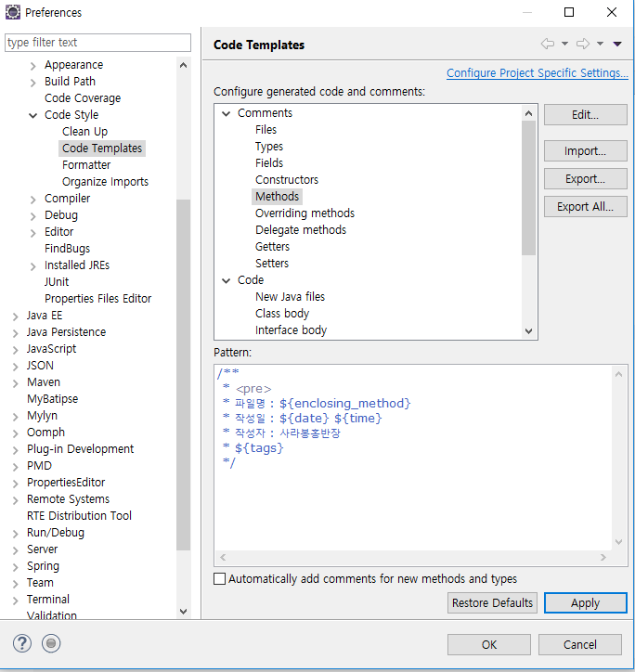Image resolution: width=635 pixels, height=672 pixels.
Task: Open the forward history dropdown arrow
Action: 601,44
